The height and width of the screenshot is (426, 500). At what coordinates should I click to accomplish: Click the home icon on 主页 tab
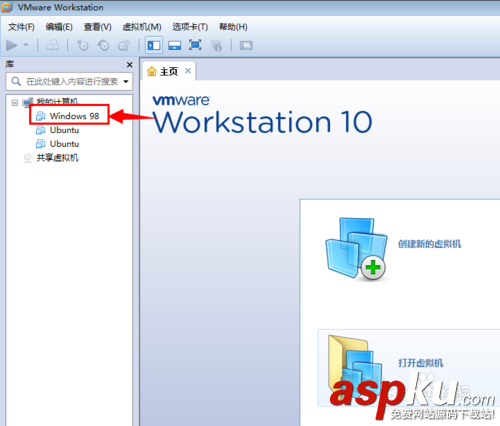click(152, 71)
